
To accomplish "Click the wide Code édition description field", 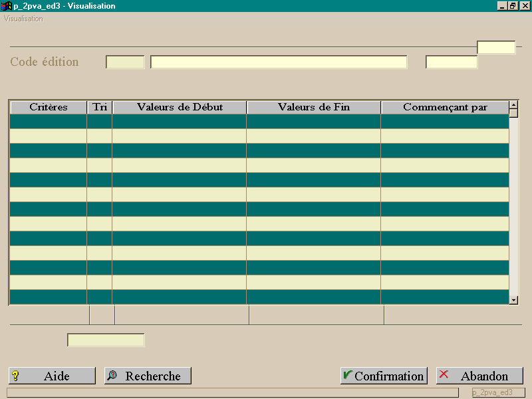I will pos(279,62).
